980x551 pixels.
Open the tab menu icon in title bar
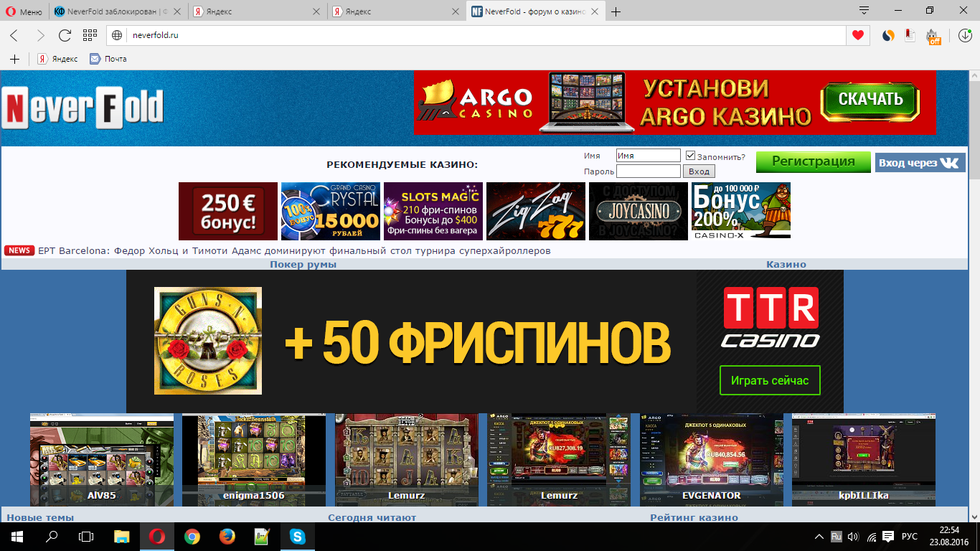[864, 11]
